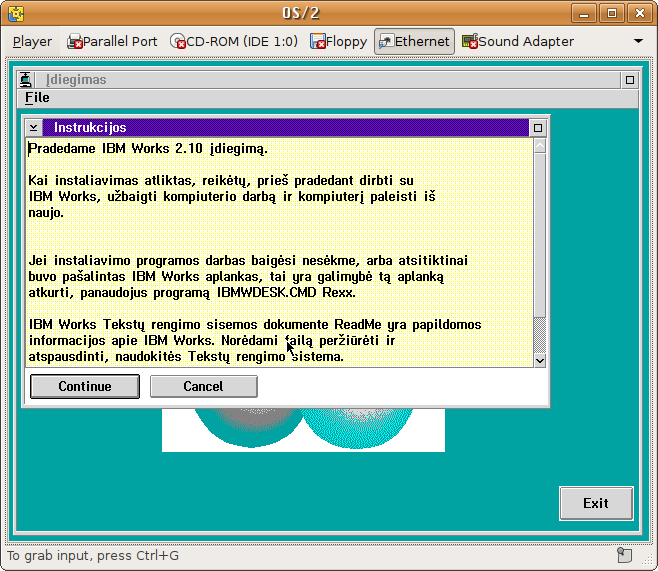The height and width of the screenshot is (571, 658).
Task: Click the scroll up arrow in instructions
Action: [540, 146]
